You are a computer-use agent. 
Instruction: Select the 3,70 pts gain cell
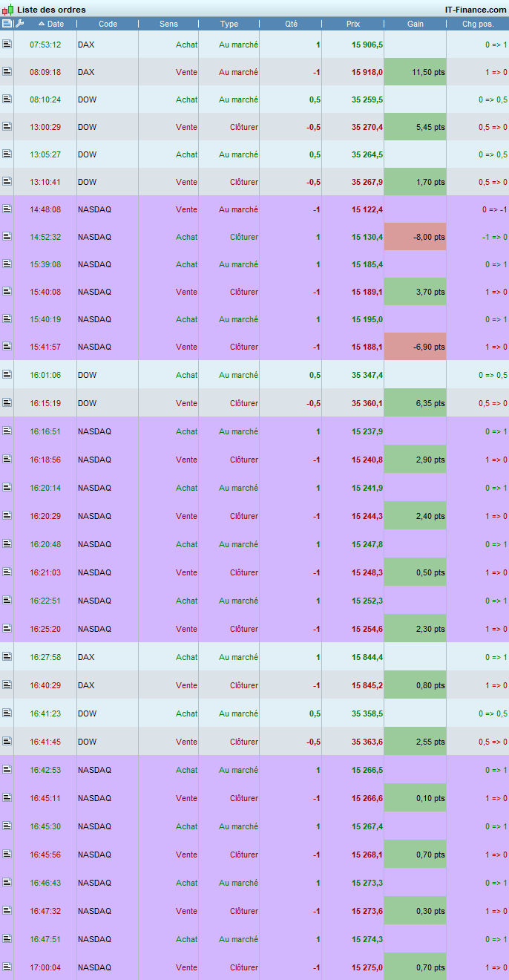coord(416,292)
